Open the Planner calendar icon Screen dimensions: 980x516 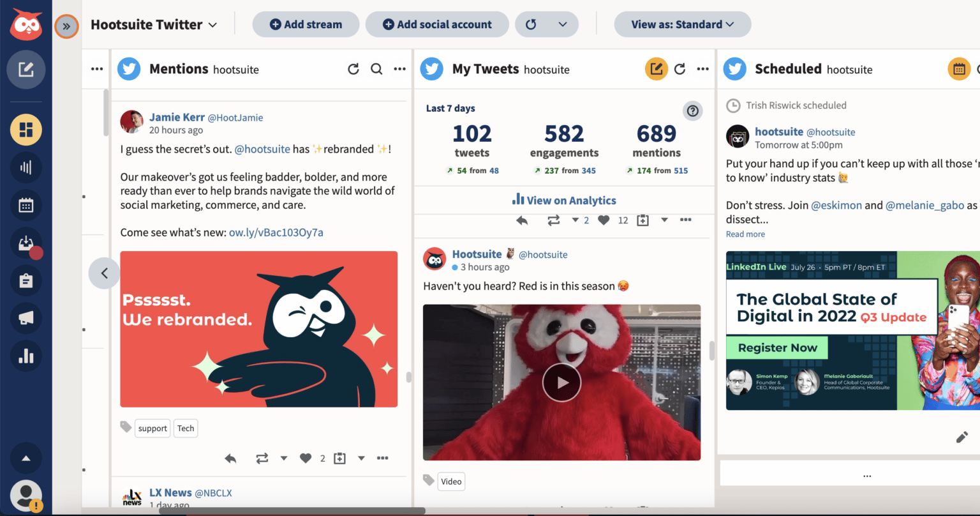[x=26, y=205]
